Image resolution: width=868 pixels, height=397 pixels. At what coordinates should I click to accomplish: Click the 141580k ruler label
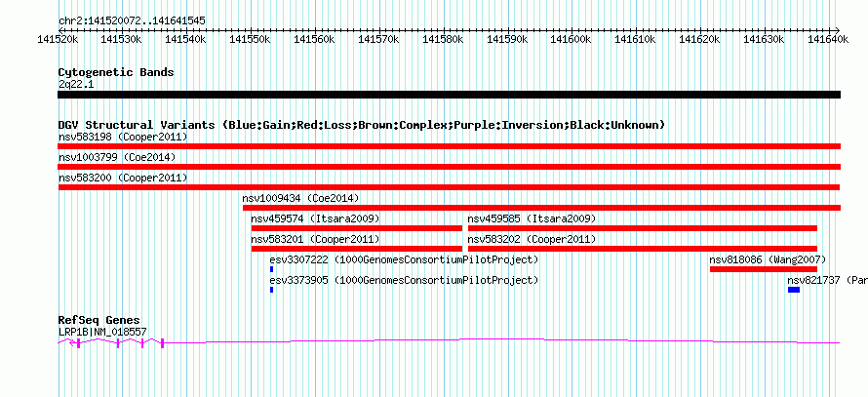444,39
